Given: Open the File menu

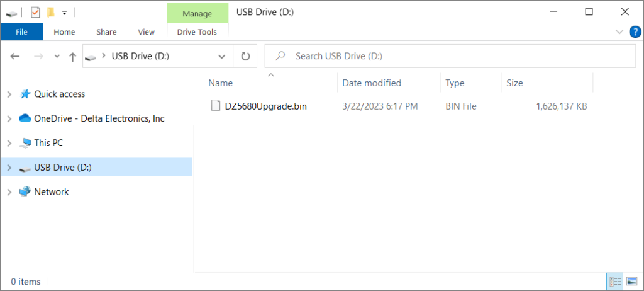Looking at the screenshot, I should pyautogui.click(x=21, y=31).
